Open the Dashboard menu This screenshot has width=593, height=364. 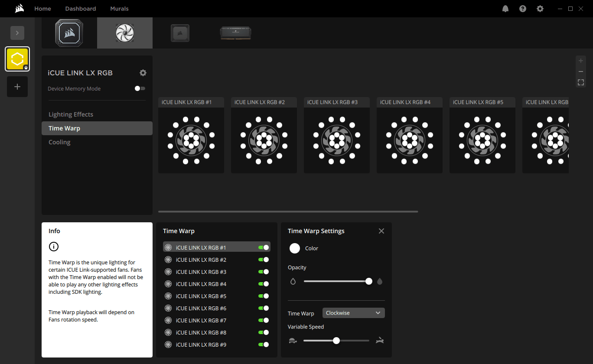tap(81, 9)
